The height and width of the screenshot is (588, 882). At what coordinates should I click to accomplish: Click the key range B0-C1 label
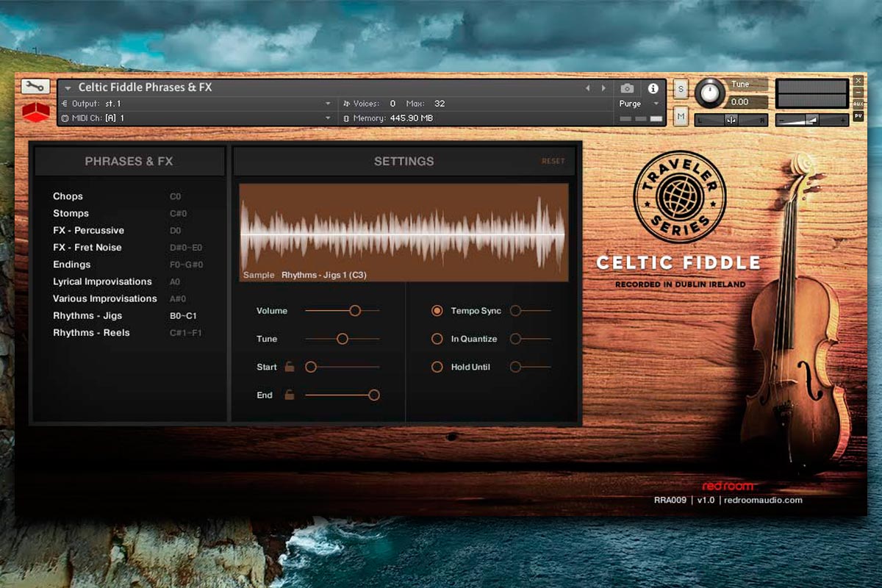[183, 315]
